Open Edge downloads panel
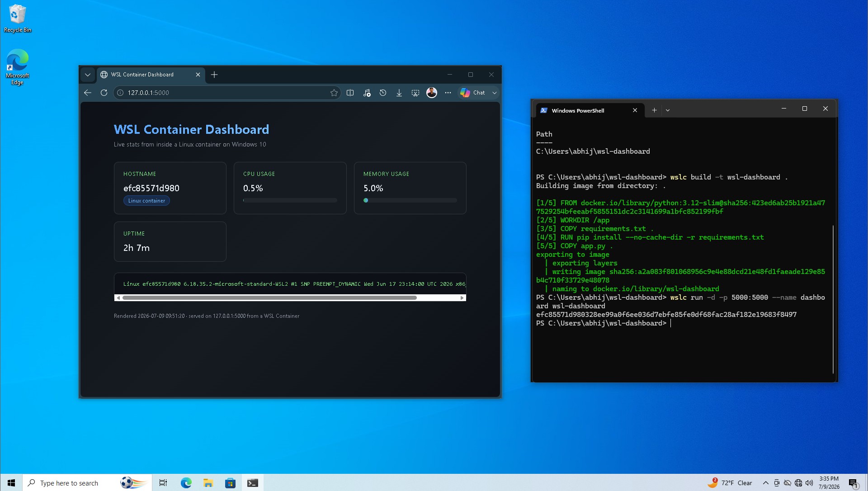Image resolution: width=868 pixels, height=491 pixels. pos(399,93)
